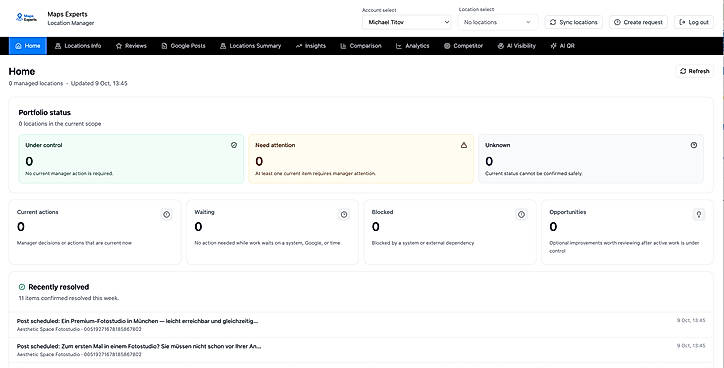Image resolution: width=724 pixels, height=368 pixels.
Task: Select the Need attention status card
Action: (x=361, y=159)
